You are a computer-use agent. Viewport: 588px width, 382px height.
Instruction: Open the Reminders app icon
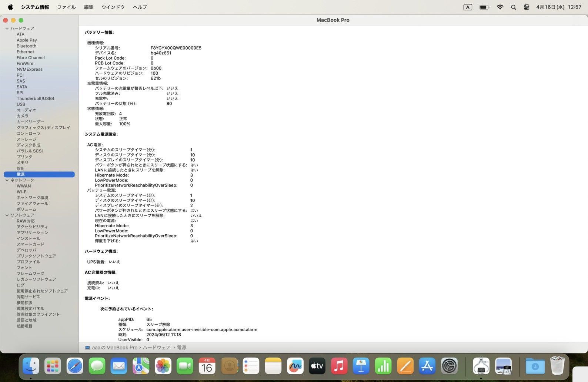pos(251,366)
